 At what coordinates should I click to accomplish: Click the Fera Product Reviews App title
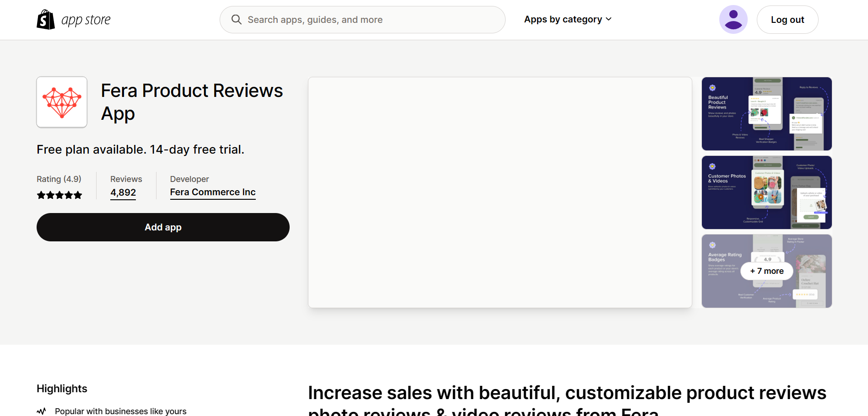192,102
